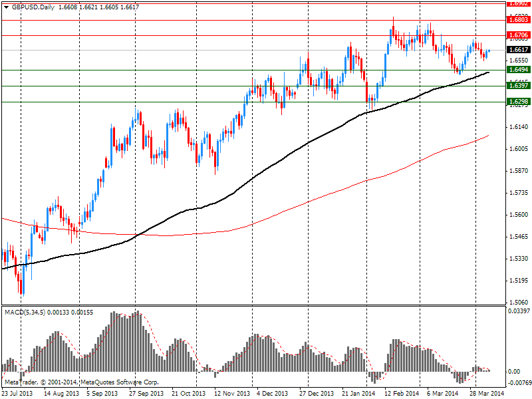The width and height of the screenshot is (532, 399).
Task: Click the 12 Feb 2014 date label
Action: pyautogui.click(x=402, y=394)
